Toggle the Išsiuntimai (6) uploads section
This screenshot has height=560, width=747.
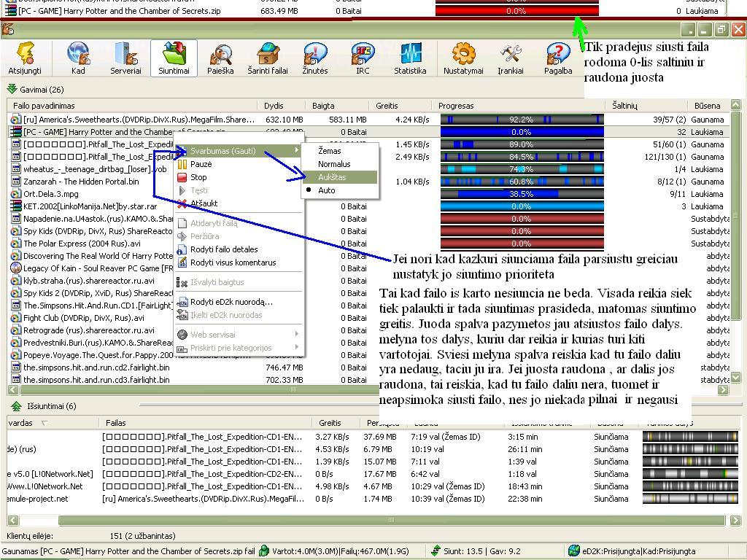(x=15, y=406)
